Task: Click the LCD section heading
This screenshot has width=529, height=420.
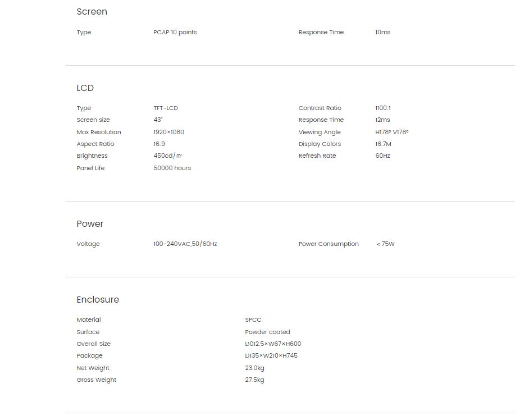Action: click(85, 88)
